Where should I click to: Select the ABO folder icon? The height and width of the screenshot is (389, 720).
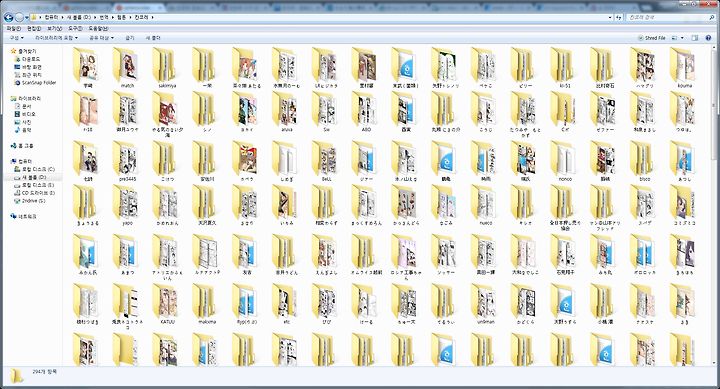366,108
